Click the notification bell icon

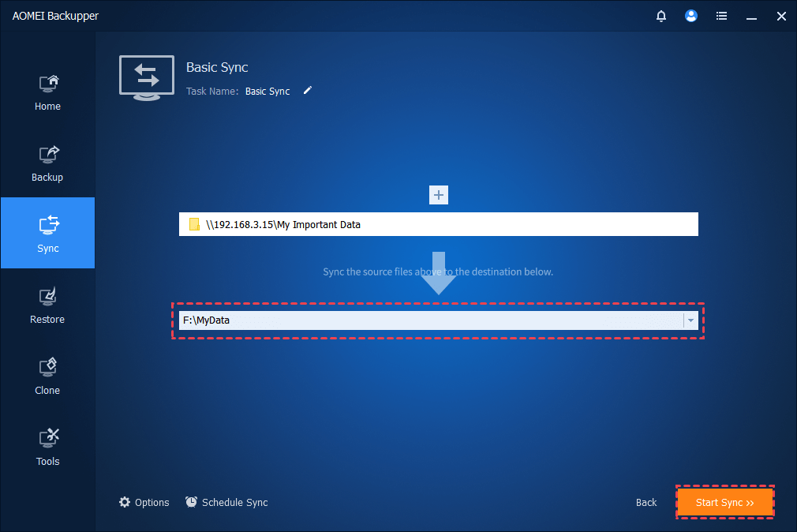click(x=660, y=17)
